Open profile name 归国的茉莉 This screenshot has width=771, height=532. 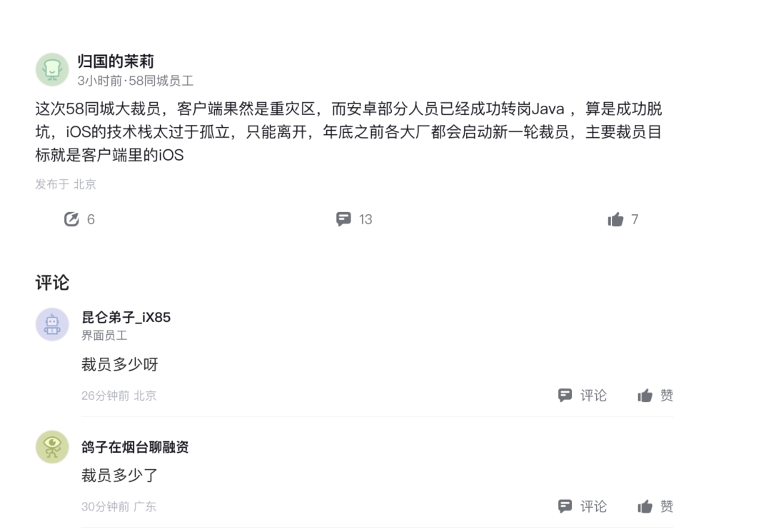(116, 61)
